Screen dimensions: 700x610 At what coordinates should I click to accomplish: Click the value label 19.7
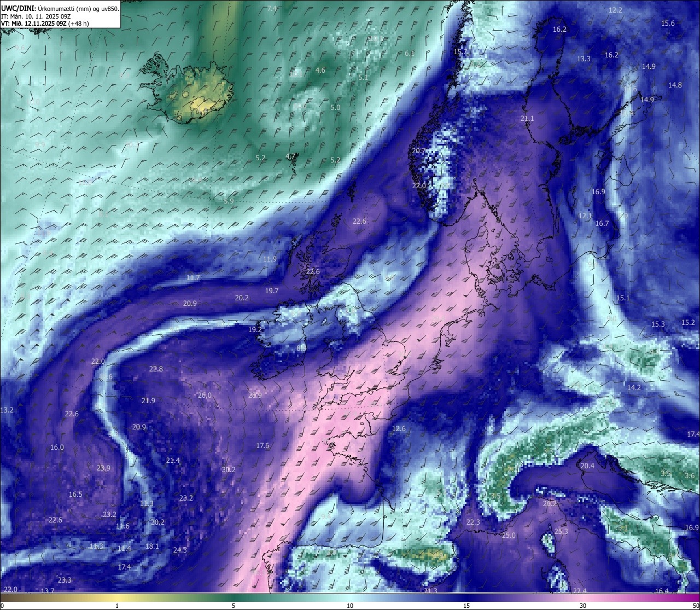point(272,291)
